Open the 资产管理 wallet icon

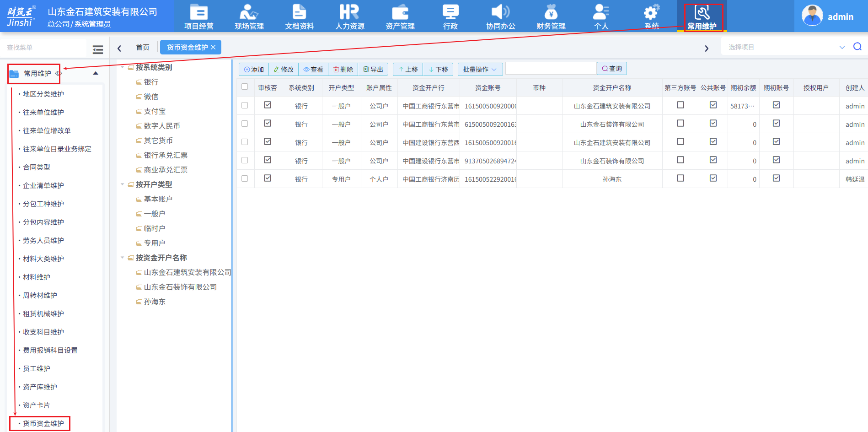[x=400, y=12]
